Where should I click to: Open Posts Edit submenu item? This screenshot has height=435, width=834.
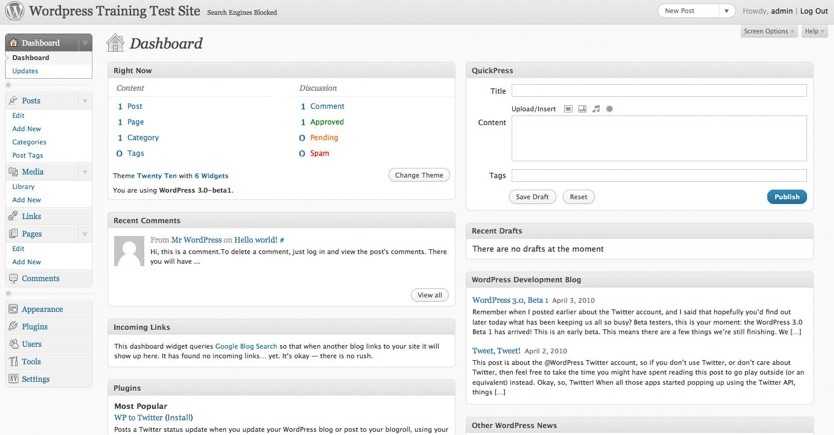pos(18,115)
